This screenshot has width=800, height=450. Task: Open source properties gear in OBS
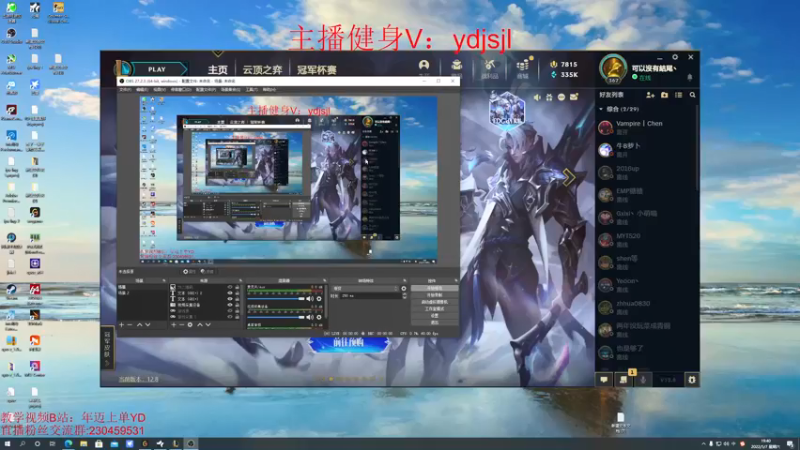click(x=190, y=325)
